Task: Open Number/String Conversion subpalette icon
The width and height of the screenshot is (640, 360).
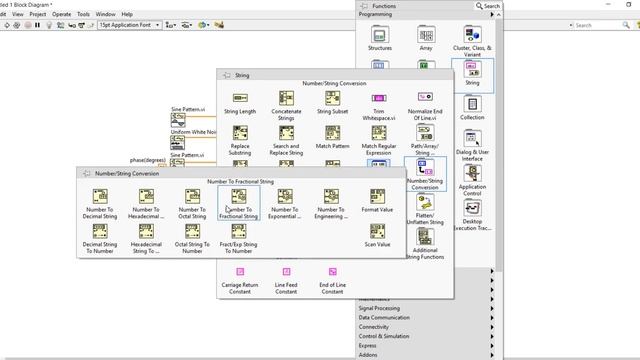Action: click(425, 174)
